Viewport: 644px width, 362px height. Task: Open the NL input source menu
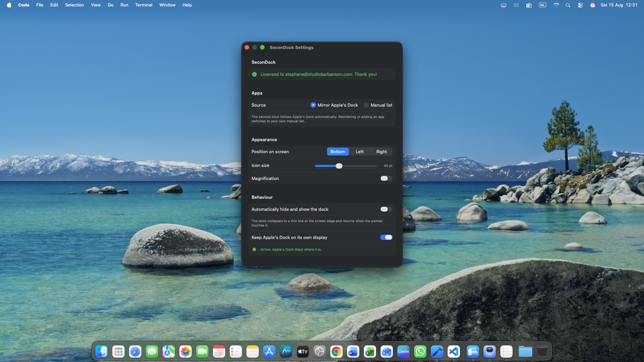tap(542, 5)
